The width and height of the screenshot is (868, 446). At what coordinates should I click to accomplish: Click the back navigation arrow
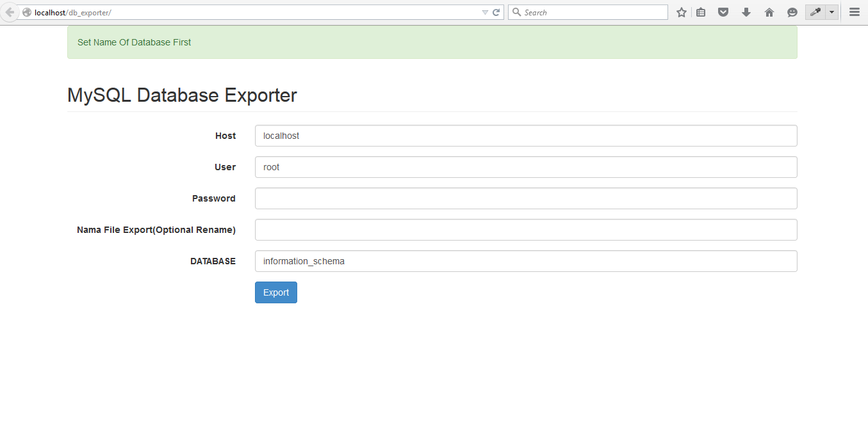(x=9, y=12)
